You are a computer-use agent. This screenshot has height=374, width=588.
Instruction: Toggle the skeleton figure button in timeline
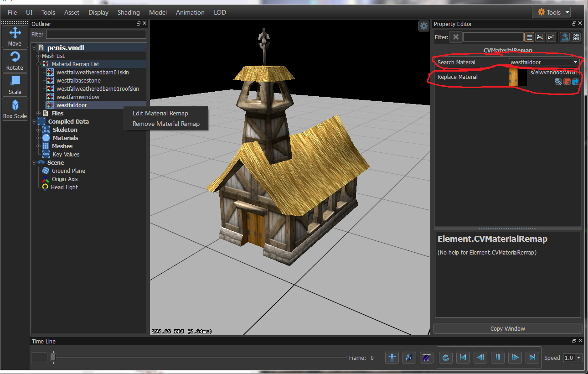392,358
